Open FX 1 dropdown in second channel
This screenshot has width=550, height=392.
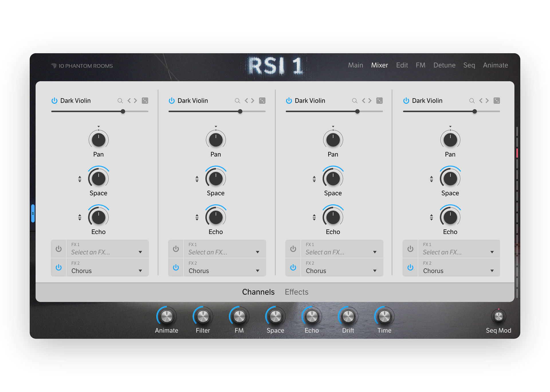pos(225,249)
